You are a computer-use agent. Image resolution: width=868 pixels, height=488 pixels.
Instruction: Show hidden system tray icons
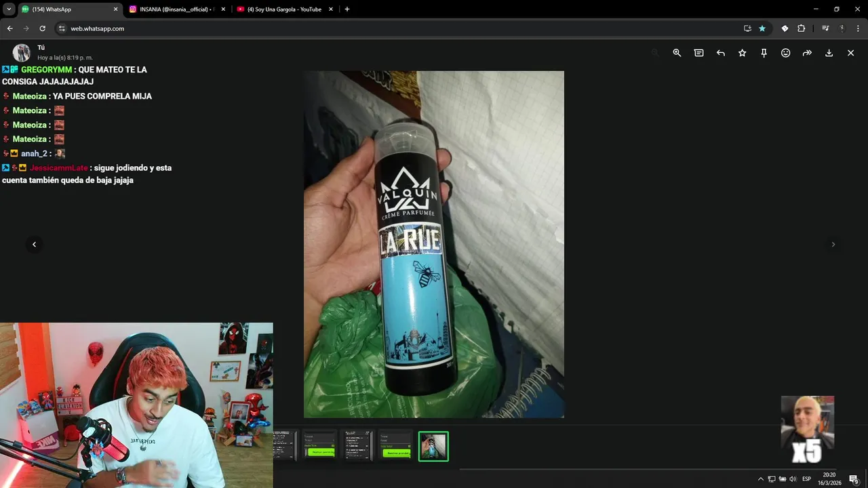[x=760, y=479]
